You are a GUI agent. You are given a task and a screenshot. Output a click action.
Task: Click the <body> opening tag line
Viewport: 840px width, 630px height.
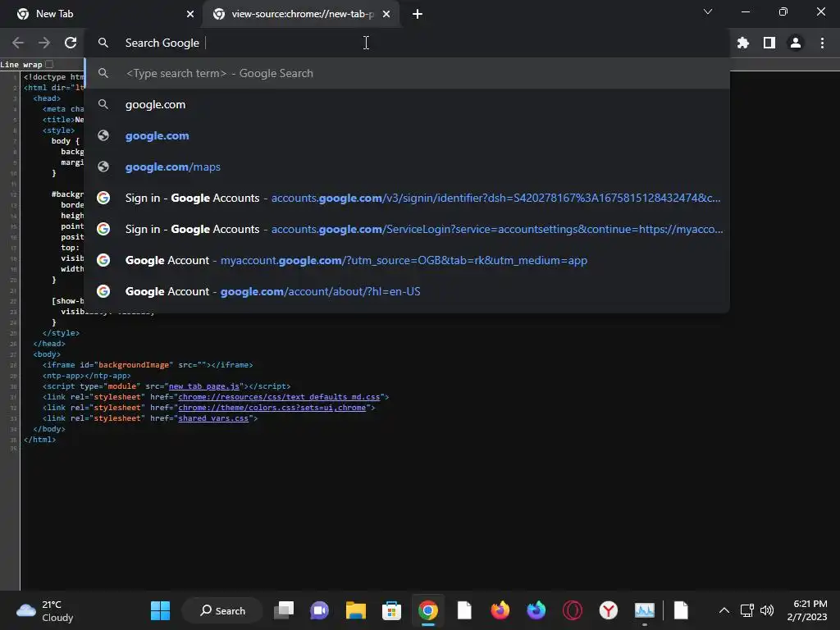pos(47,354)
